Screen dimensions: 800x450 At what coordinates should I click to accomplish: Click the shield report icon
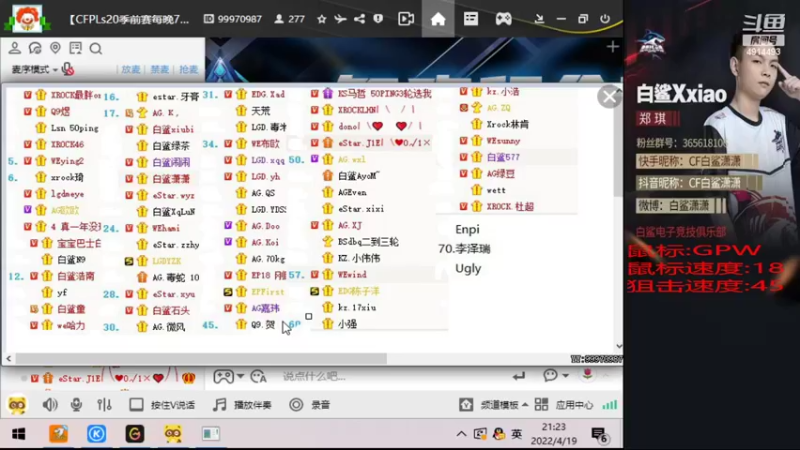pos(378,19)
